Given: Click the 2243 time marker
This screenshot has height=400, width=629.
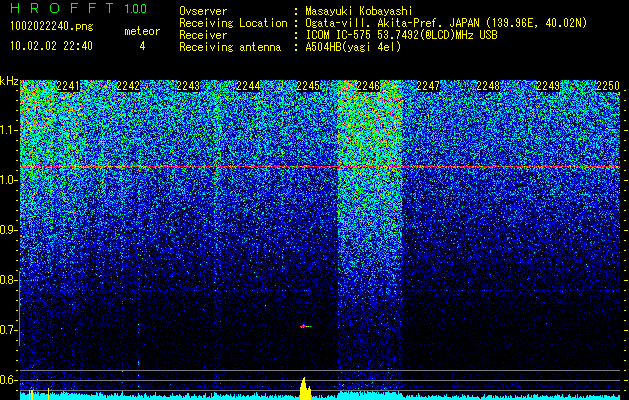Looking at the screenshot, I should 188,86.
